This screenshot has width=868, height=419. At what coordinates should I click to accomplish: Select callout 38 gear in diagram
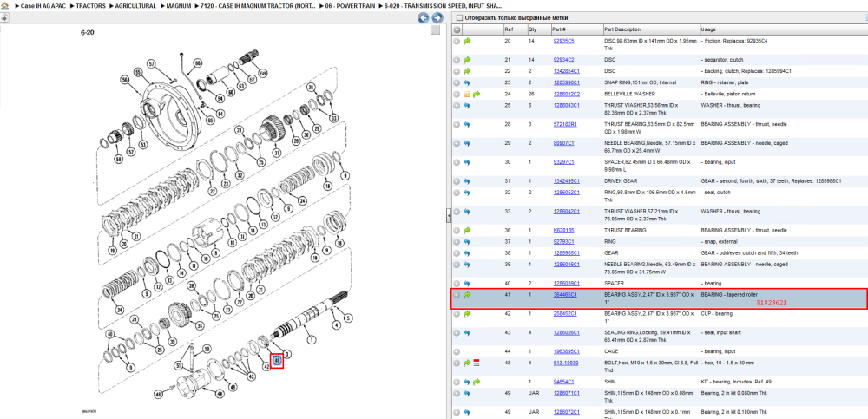pos(200,326)
